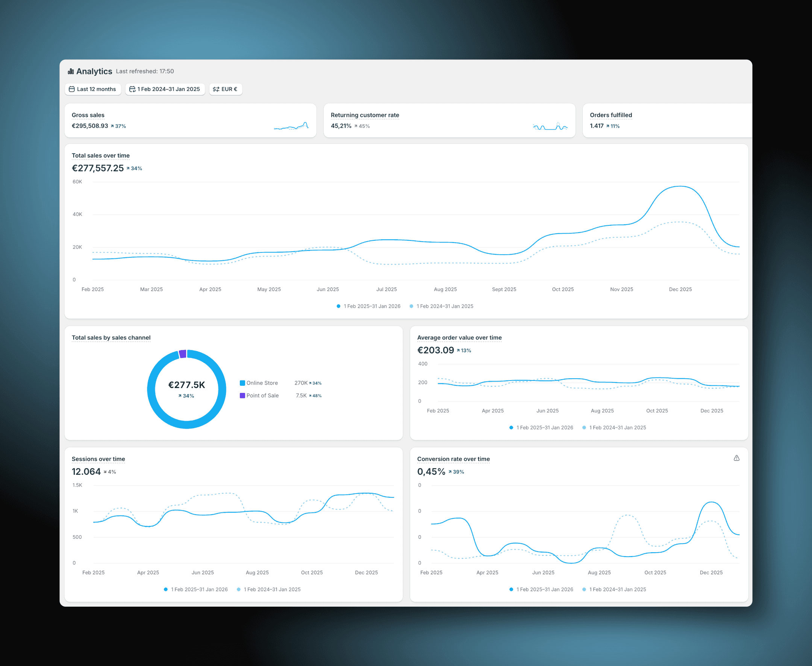This screenshot has height=666, width=812.
Task: Click the comparison calendar icon beside 1 Feb 2024
Action: point(132,89)
